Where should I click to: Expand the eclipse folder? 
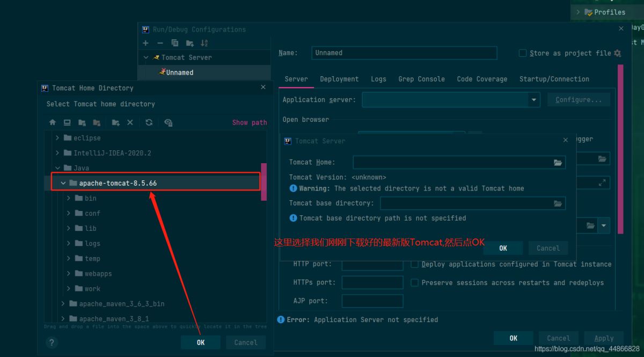(57, 138)
